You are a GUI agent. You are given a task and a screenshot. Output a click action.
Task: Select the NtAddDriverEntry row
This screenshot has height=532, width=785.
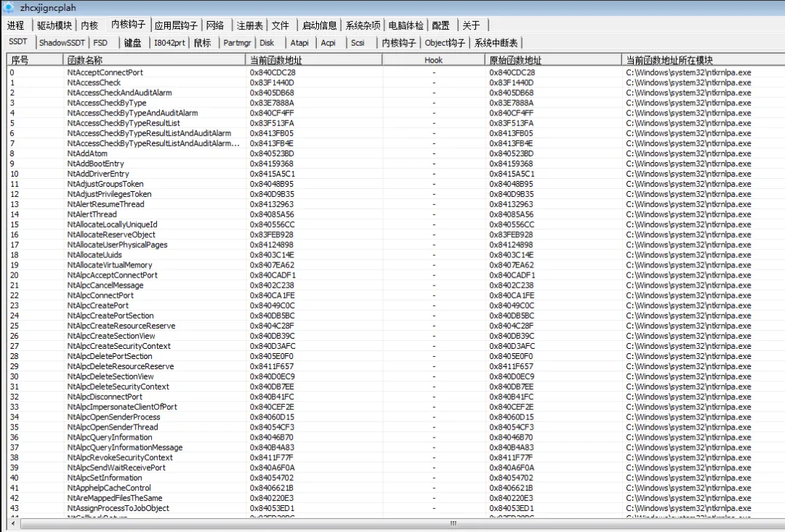pos(396,174)
